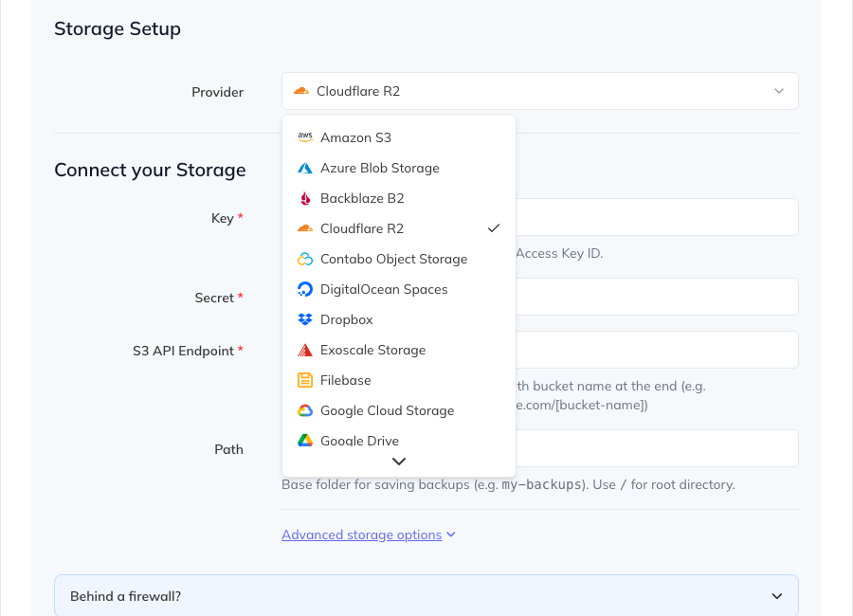Image resolution: width=853 pixels, height=616 pixels.
Task: Click the Access Key ID hint text
Action: point(559,253)
